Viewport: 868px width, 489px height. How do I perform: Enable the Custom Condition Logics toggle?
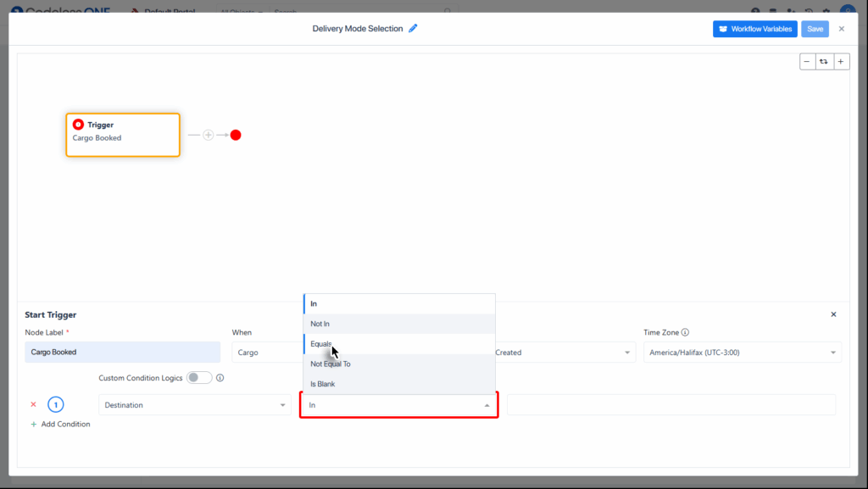199,378
